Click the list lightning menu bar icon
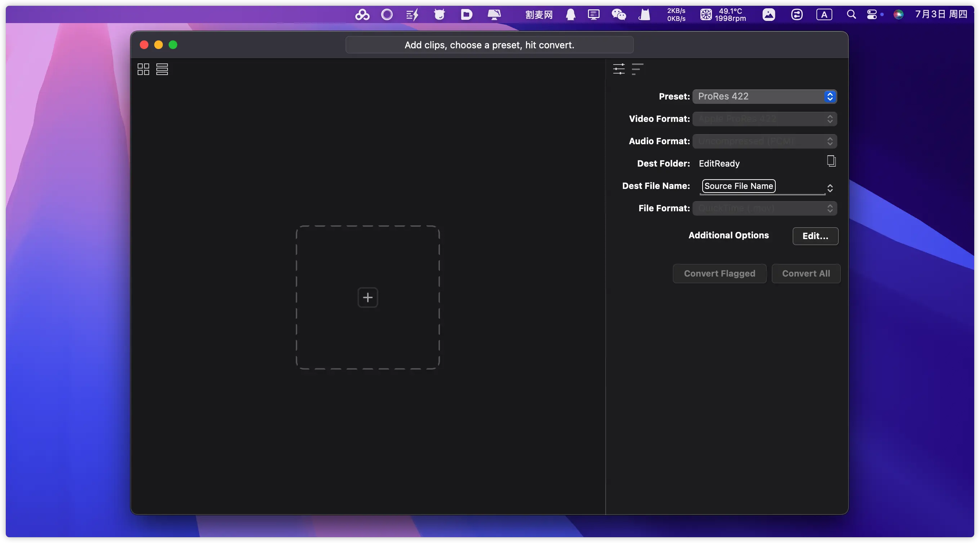The image size is (980, 543). 413,14
